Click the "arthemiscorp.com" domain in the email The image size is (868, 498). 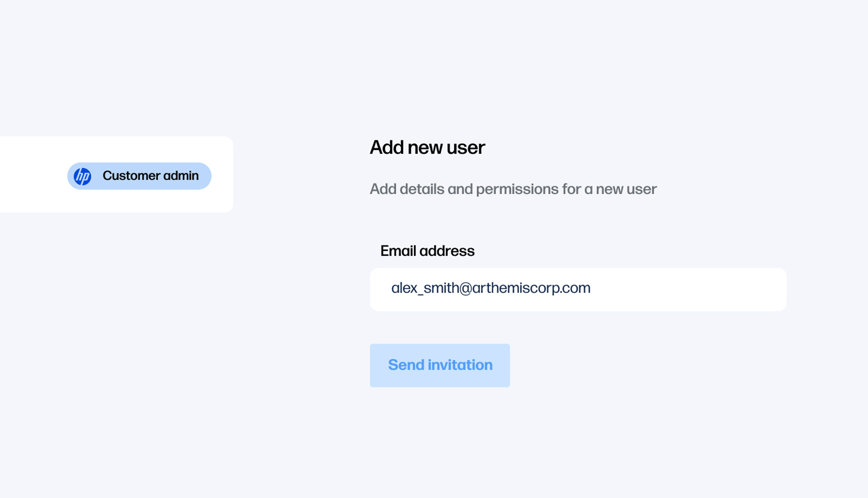click(531, 288)
